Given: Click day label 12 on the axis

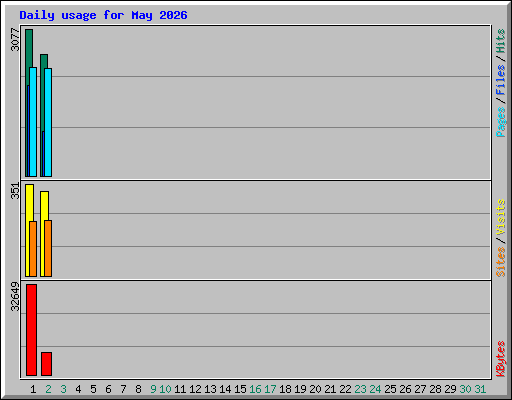Looking at the screenshot, I should click(195, 389).
